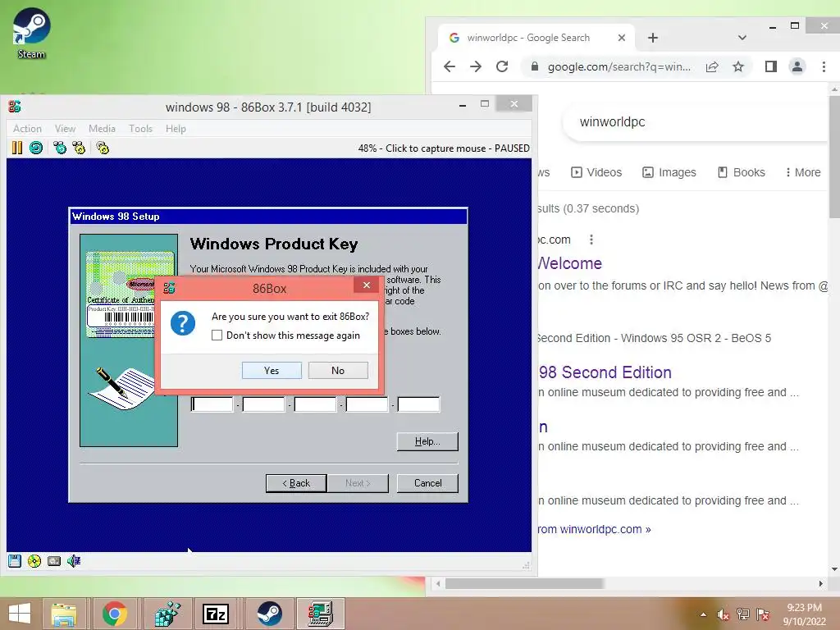Viewport: 840px width, 630px height.
Task: Open 7-Zip from taskbar
Action: [x=216, y=614]
